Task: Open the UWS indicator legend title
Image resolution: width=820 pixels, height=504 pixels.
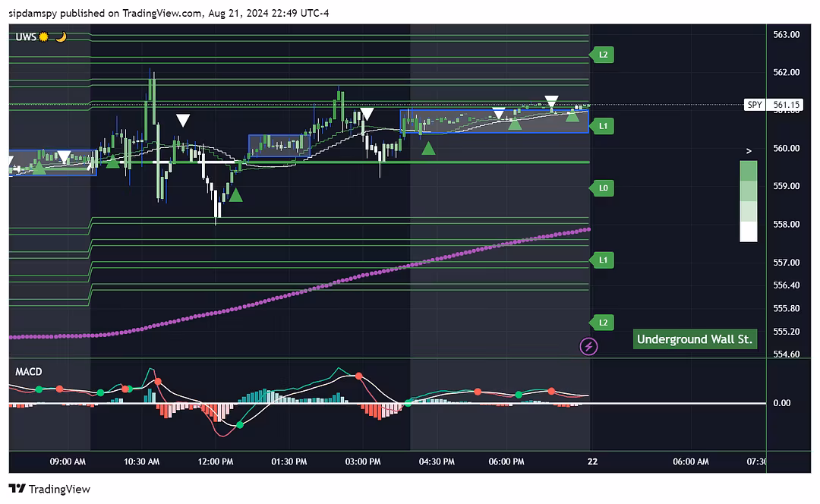Action: (x=25, y=36)
